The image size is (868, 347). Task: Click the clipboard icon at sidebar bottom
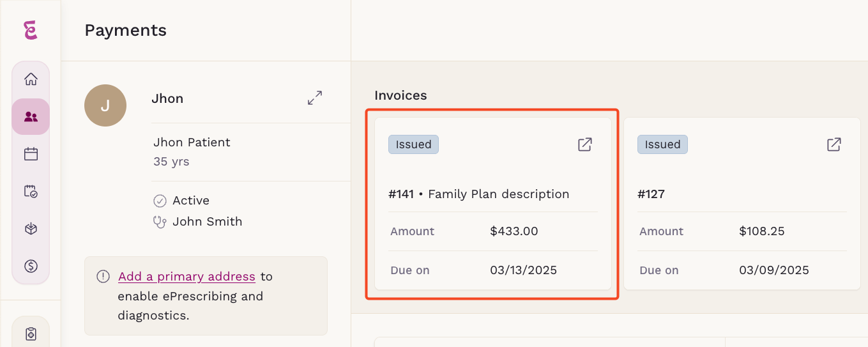click(31, 334)
